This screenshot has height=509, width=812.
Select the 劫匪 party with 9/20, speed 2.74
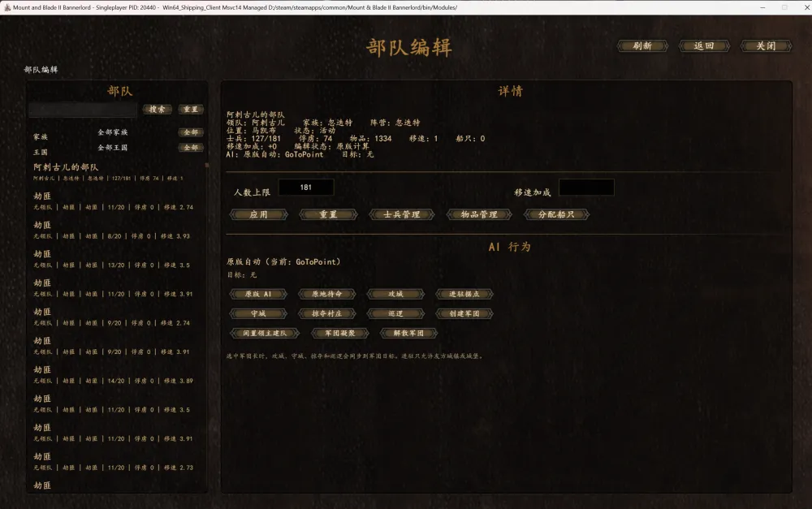click(x=116, y=317)
